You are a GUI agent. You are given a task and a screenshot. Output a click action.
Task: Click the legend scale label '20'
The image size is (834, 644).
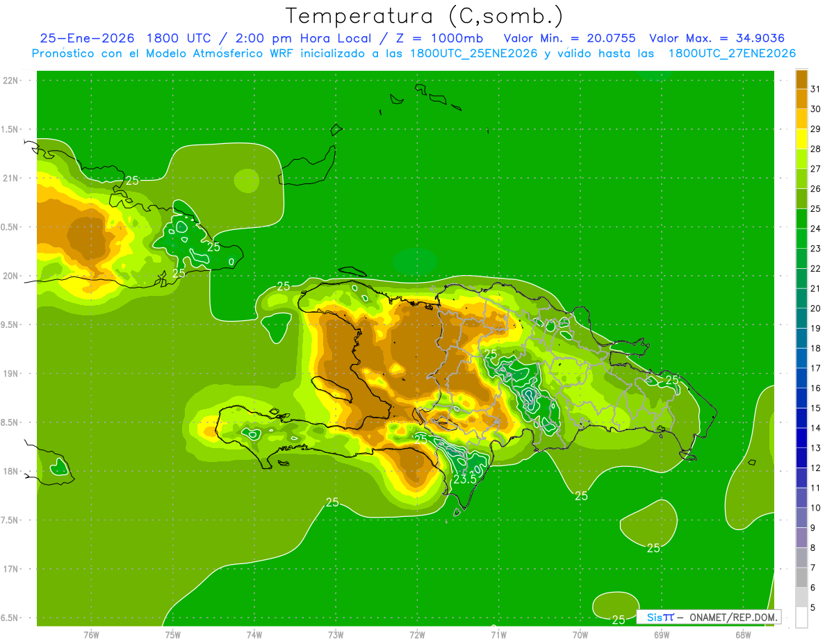click(816, 308)
